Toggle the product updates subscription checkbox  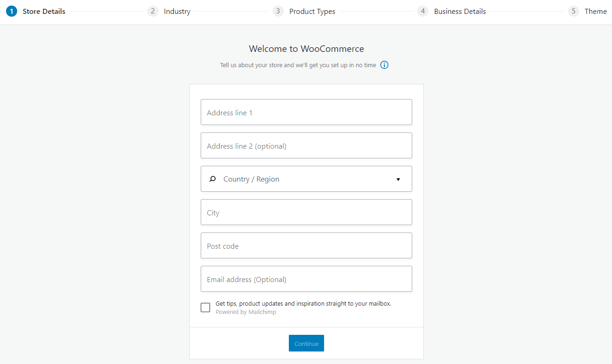coord(205,307)
